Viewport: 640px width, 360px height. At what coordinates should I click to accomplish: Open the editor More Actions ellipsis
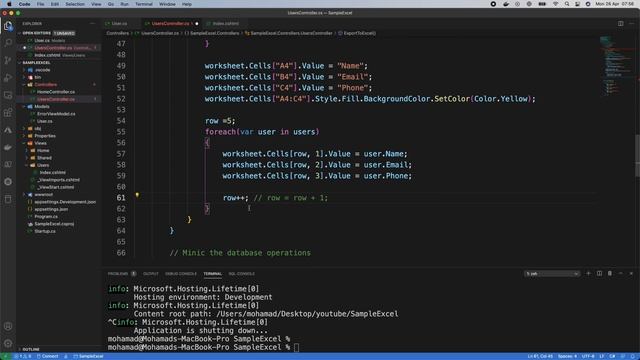click(x=631, y=24)
